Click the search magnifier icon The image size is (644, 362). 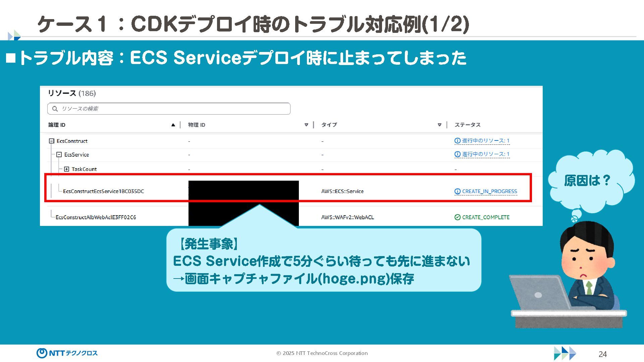(x=55, y=109)
